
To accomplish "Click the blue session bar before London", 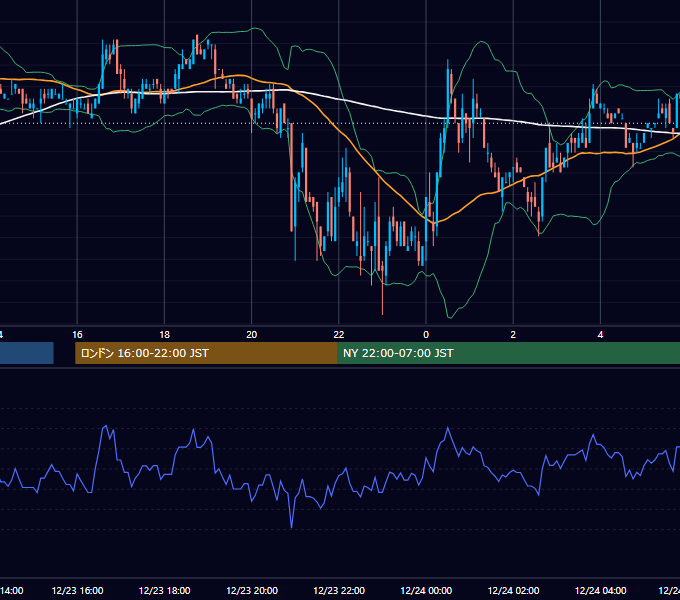I will point(26,353).
